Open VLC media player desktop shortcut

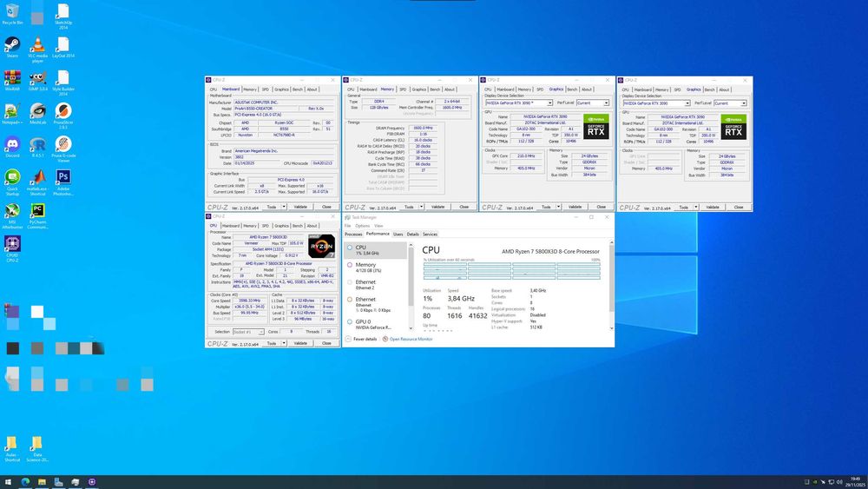pos(37,49)
